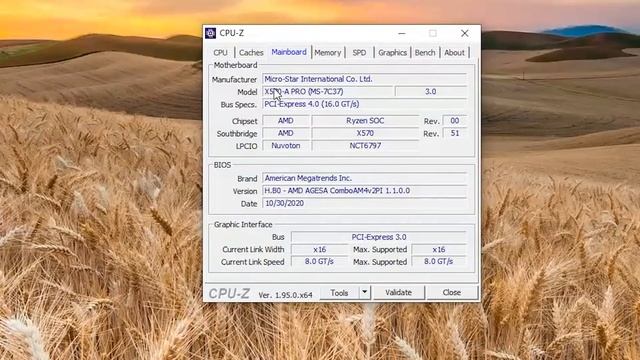The image size is (640, 360).
Task: Click Max. Supported link speed 8.0 GT/s value
Action: click(x=439, y=262)
